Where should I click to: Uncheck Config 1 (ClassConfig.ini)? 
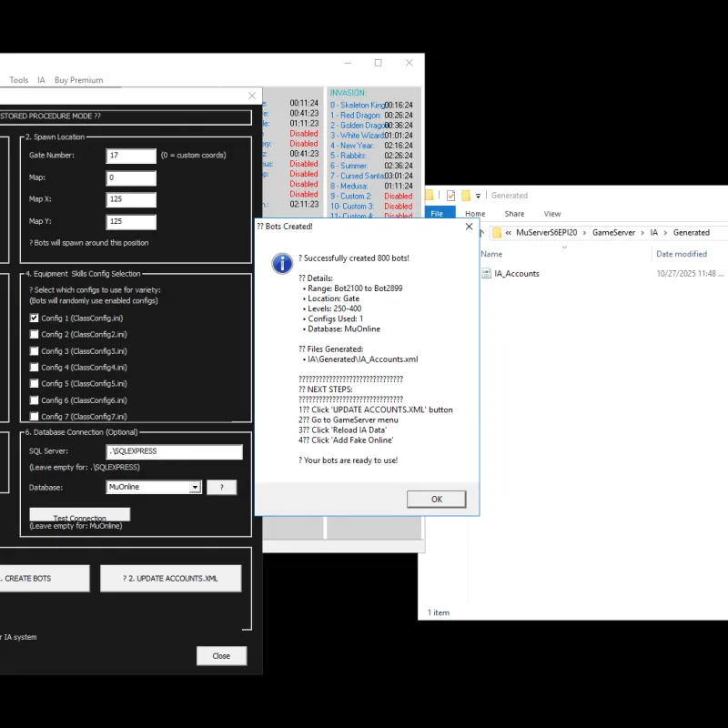[x=34, y=318]
